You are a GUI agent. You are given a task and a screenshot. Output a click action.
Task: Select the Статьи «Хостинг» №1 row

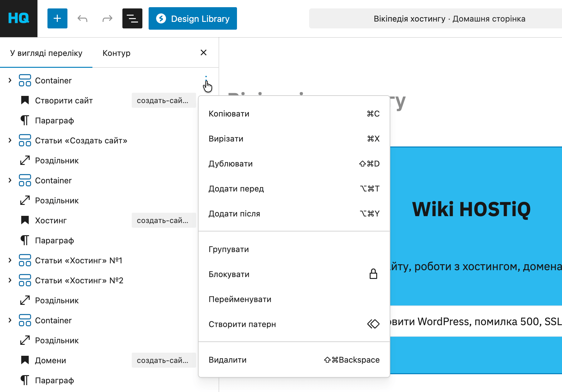coord(79,261)
